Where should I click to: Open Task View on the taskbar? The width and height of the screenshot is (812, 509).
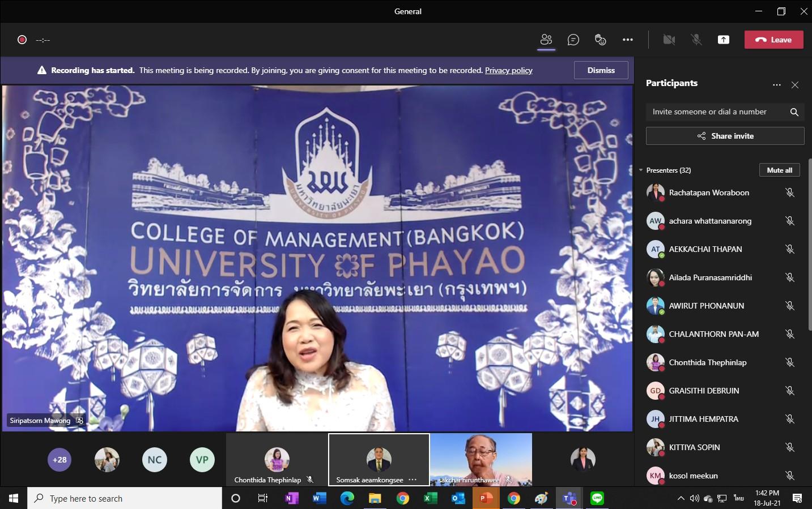click(x=263, y=498)
